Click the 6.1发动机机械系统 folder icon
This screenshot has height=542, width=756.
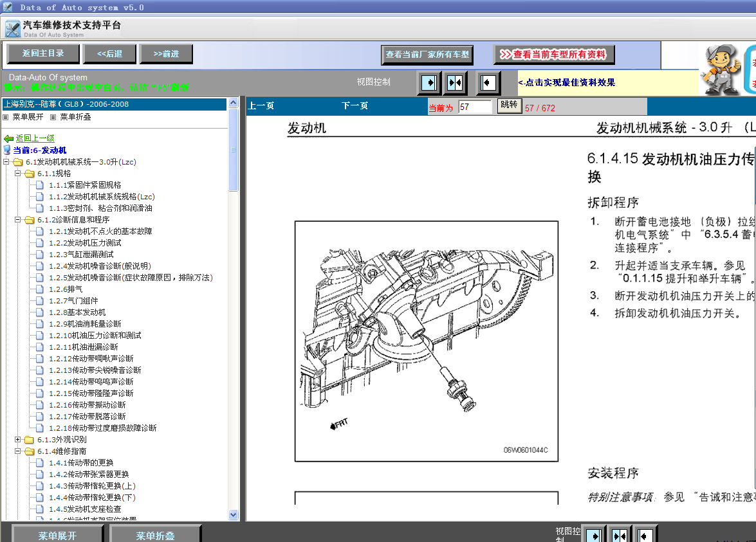(x=18, y=162)
